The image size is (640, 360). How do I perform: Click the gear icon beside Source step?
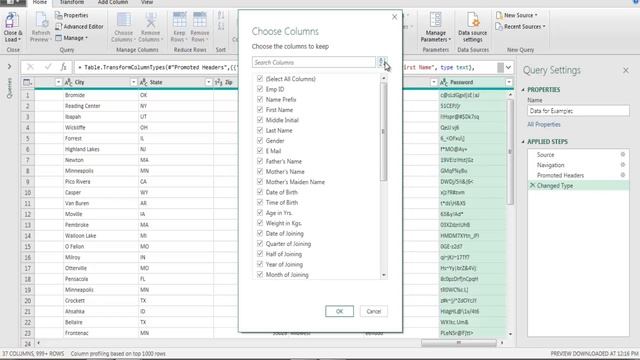point(623,154)
